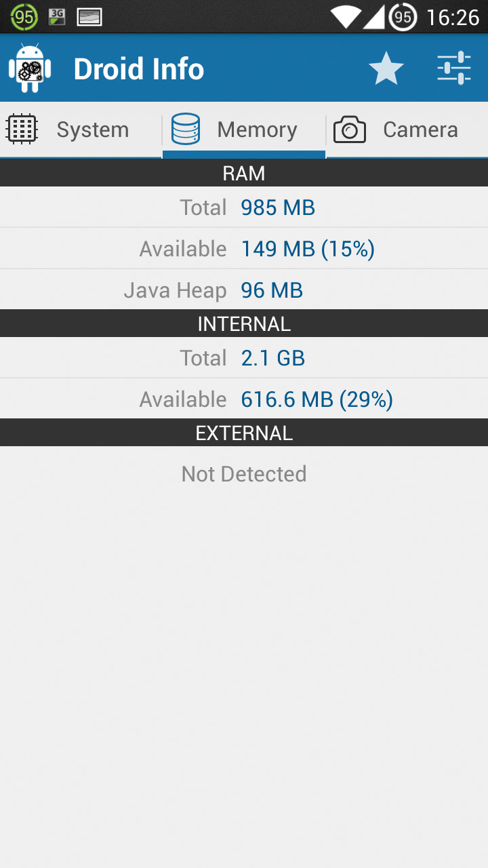
Task: Tap the 3G status bar icon
Action: (x=57, y=17)
